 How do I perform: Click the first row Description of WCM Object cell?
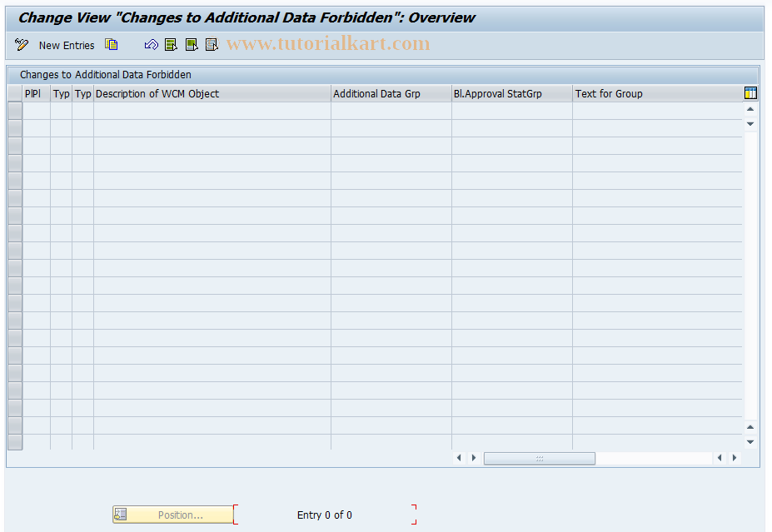212,111
